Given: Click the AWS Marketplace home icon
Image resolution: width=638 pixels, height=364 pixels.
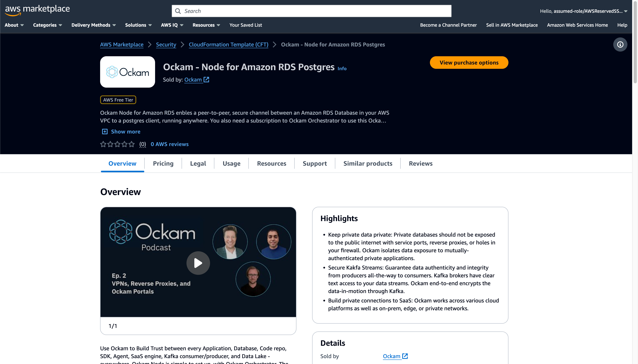Looking at the screenshot, I should (37, 10).
